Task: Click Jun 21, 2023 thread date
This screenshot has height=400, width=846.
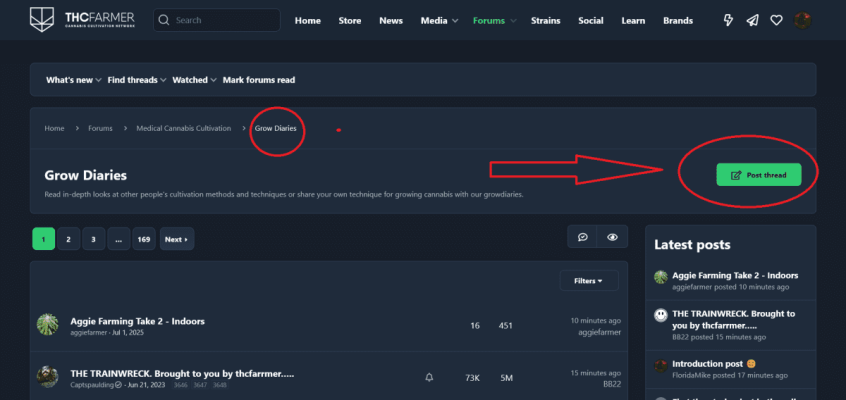Action: point(147,385)
